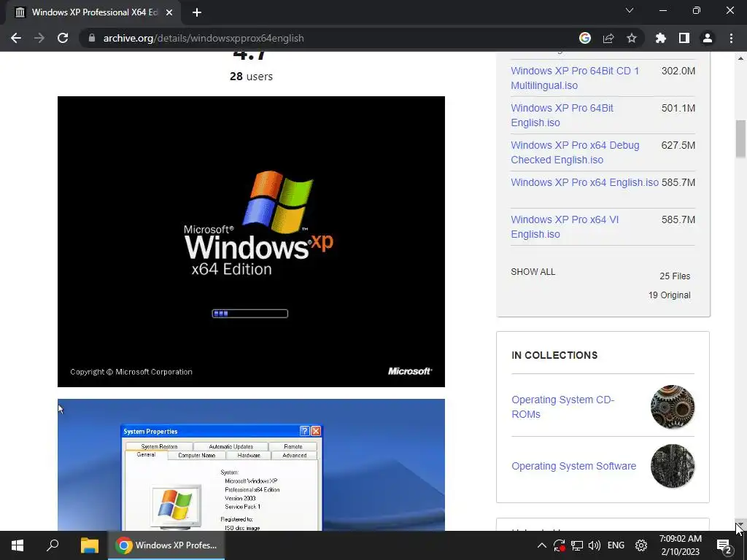Download Windows XP Pro x64 English.iso
This screenshot has height=560, width=747.
pos(584,182)
